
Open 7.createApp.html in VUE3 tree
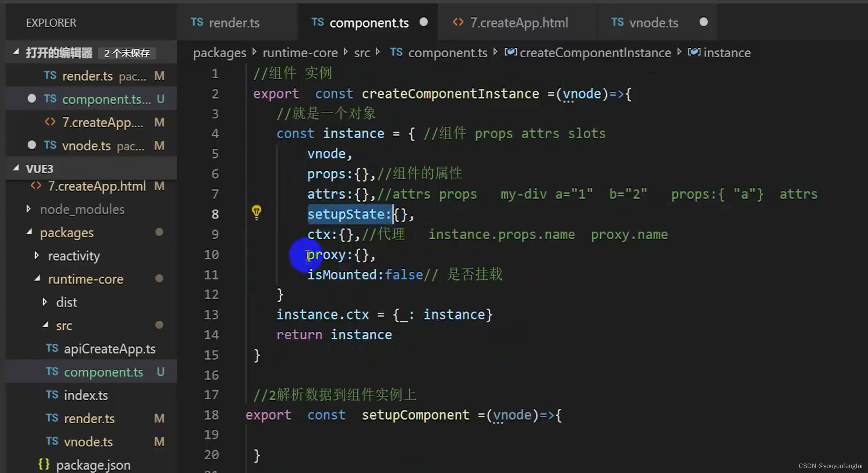pyautogui.click(x=92, y=186)
